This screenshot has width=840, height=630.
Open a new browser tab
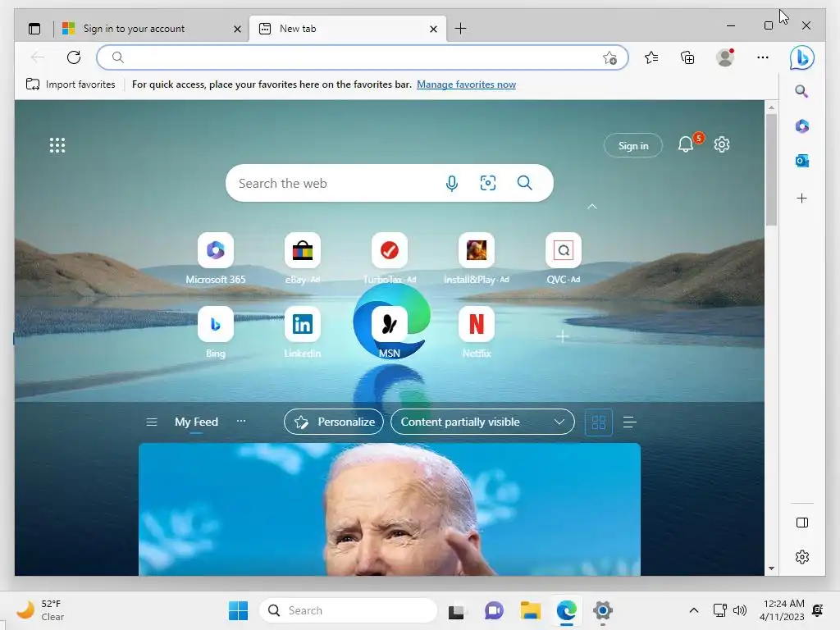[x=460, y=29]
